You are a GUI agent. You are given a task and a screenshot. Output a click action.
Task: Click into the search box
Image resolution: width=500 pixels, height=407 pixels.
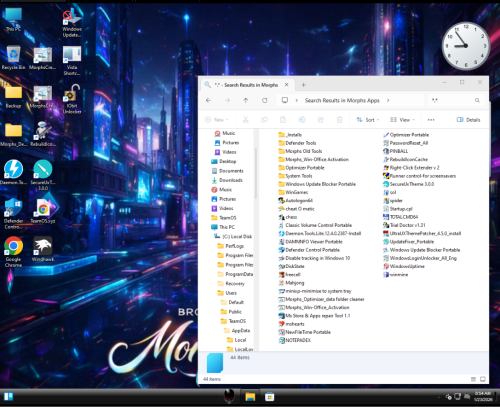click(x=455, y=100)
